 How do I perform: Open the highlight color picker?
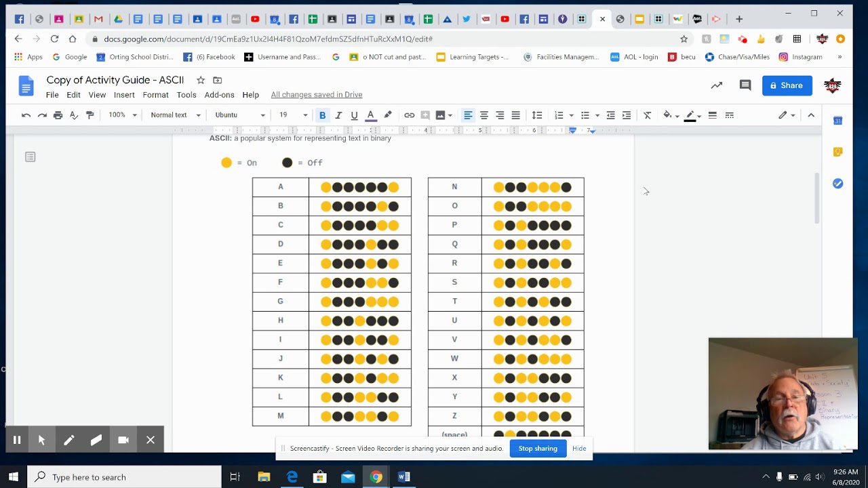(x=388, y=115)
